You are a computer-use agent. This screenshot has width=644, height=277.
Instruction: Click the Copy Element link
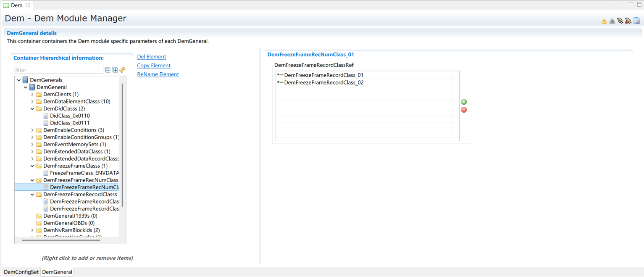click(x=154, y=66)
